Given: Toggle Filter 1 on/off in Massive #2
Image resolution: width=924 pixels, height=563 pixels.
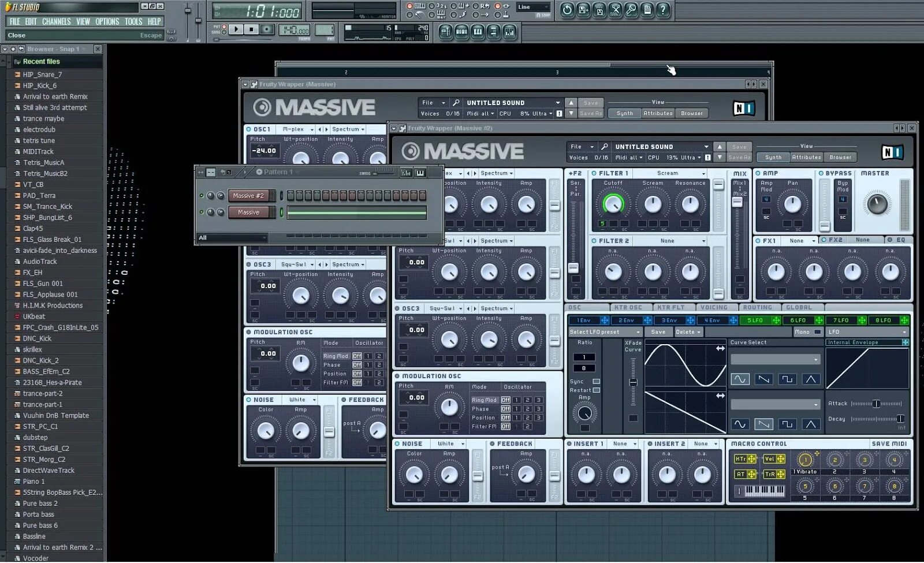Looking at the screenshot, I should click(x=594, y=173).
